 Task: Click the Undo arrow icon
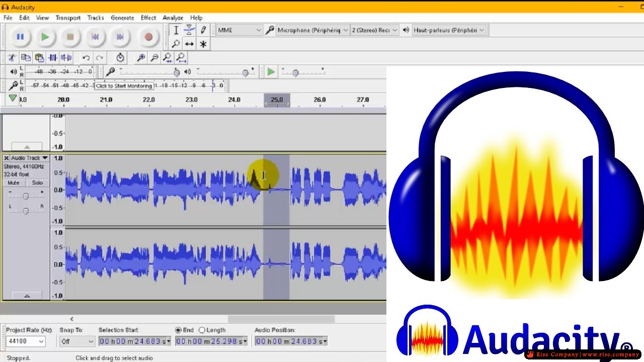pyautogui.click(x=86, y=58)
